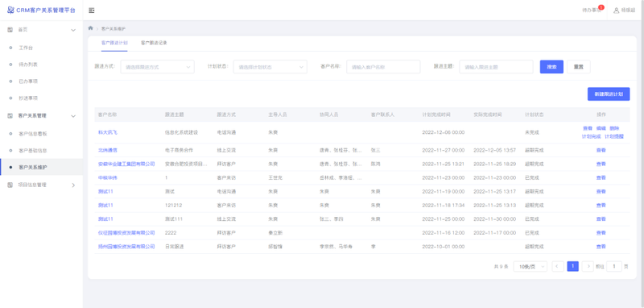Click the 信息化系统建设 topic cell
Screen dimensions: 644x308
(x=182, y=132)
